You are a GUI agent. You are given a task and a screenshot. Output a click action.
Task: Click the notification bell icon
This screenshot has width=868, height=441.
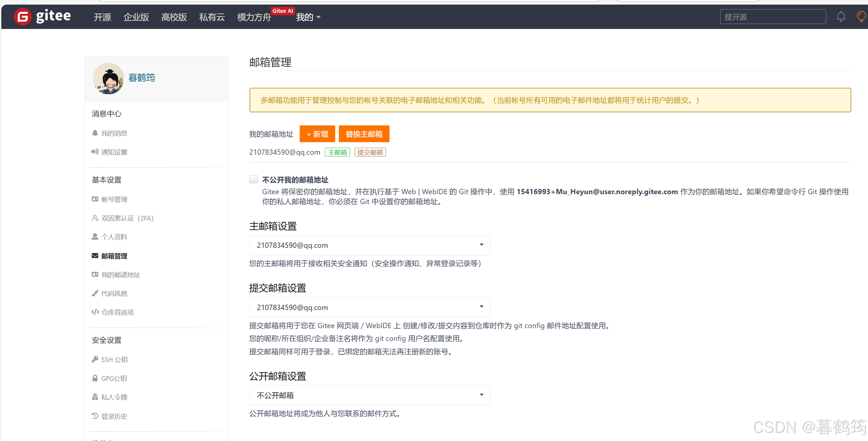pyautogui.click(x=841, y=16)
